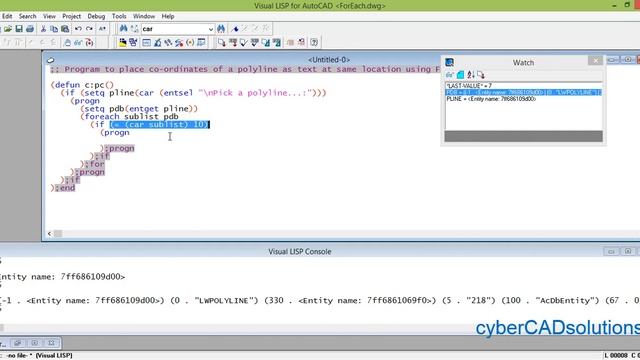This screenshot has width=640, height=360.
Task: Open Apropos with the (•) icon
Action: tap(190, 42)
